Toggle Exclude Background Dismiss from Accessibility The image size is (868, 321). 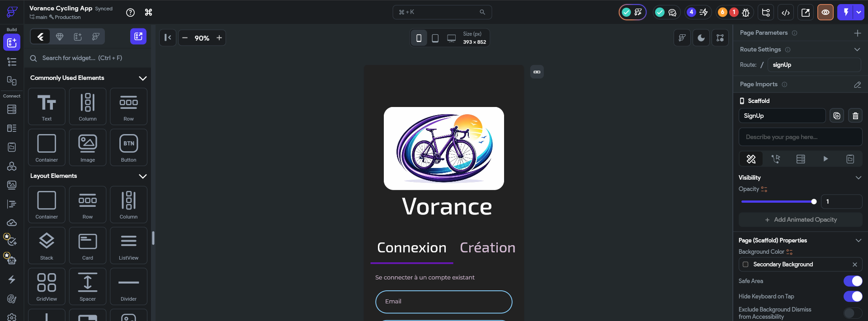[853, 313]
